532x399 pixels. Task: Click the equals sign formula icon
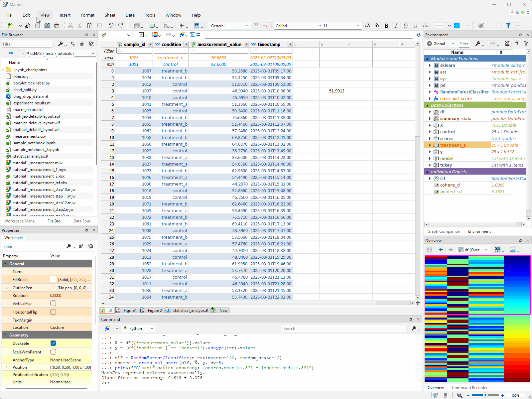tap(199, 35)
